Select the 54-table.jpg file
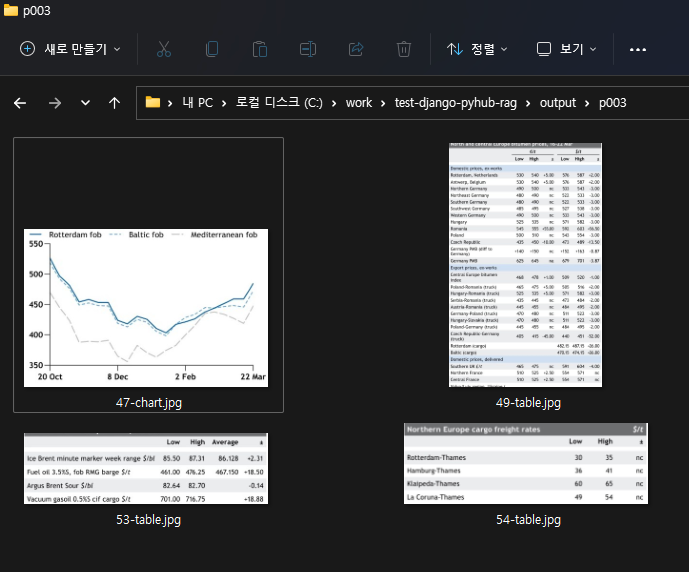This screenshot has height=572, width=689. tap(526, 463)
